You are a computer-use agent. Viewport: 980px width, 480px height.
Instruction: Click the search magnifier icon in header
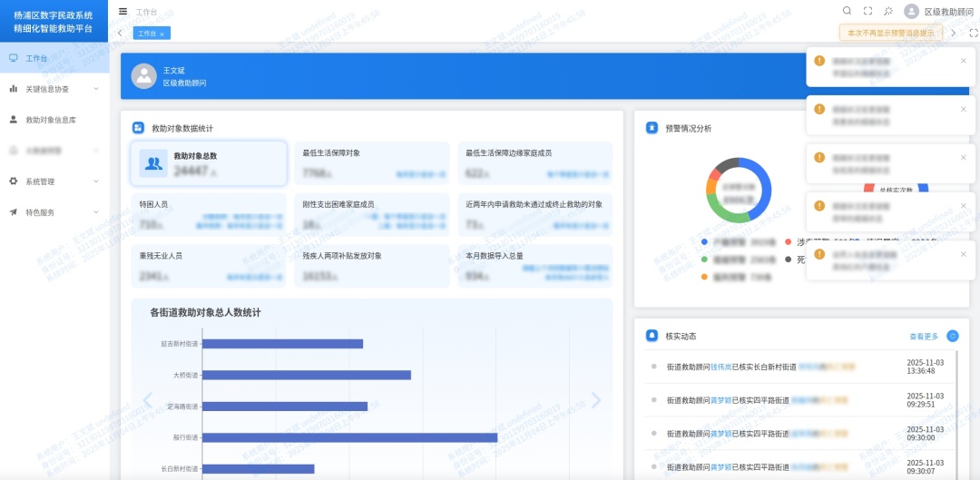(847, 11)
